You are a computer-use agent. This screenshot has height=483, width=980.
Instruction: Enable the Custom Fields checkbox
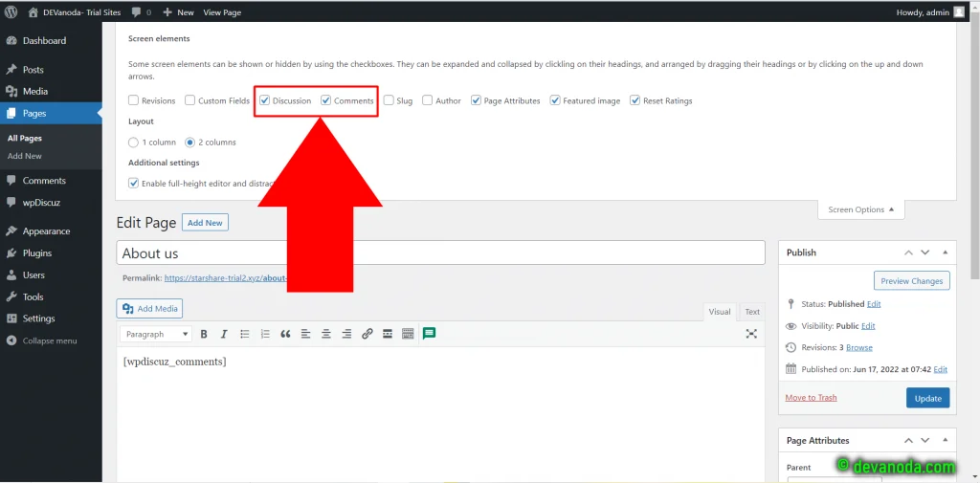coord(190,100)
